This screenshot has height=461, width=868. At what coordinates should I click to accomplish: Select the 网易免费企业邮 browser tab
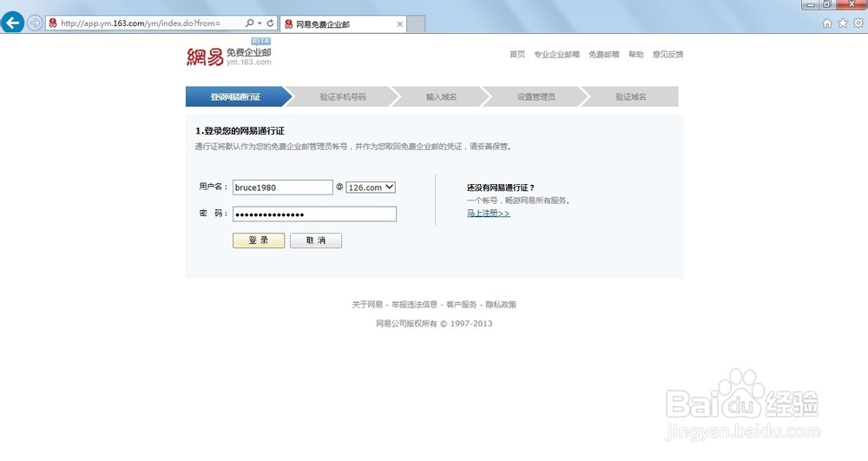[x=343, y=24]
